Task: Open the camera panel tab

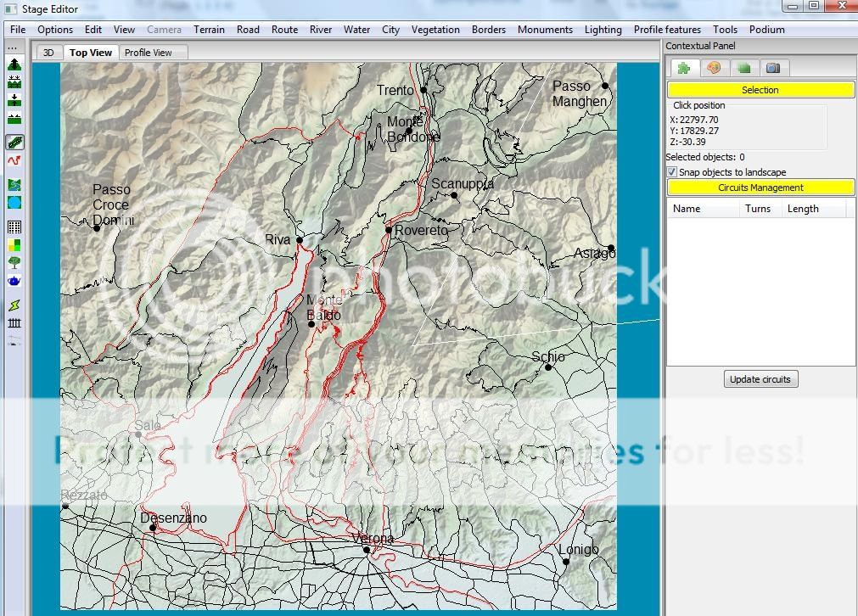Action: 772,68
